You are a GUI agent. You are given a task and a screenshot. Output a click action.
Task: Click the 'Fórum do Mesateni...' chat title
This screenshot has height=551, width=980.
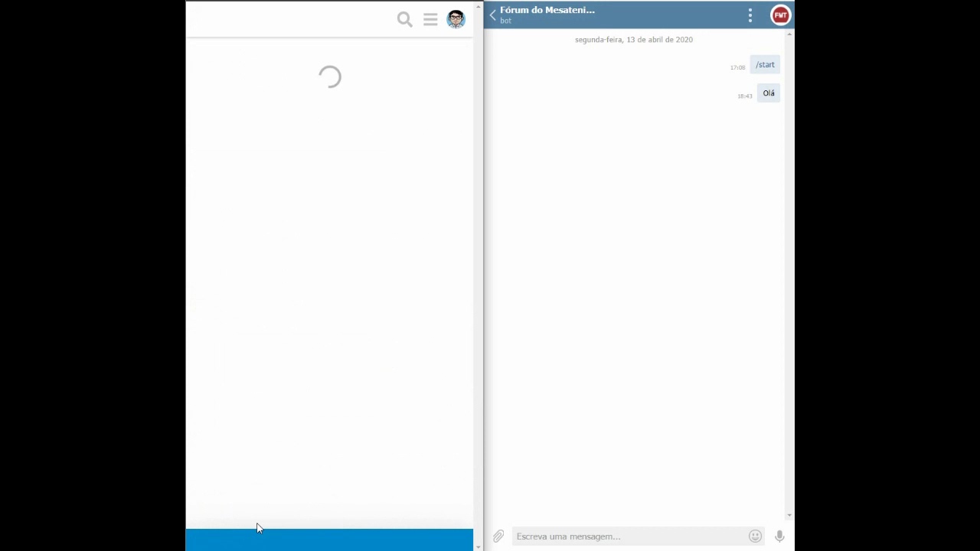547,10
